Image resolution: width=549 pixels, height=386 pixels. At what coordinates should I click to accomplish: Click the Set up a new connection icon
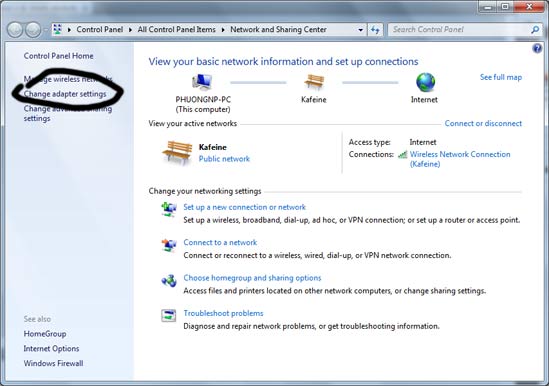click(x=169, y=209)
